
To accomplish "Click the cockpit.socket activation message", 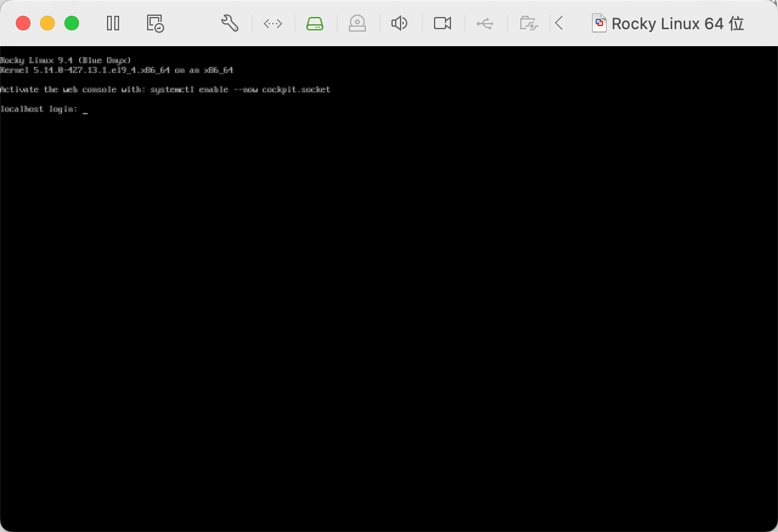I will [165, 90].
